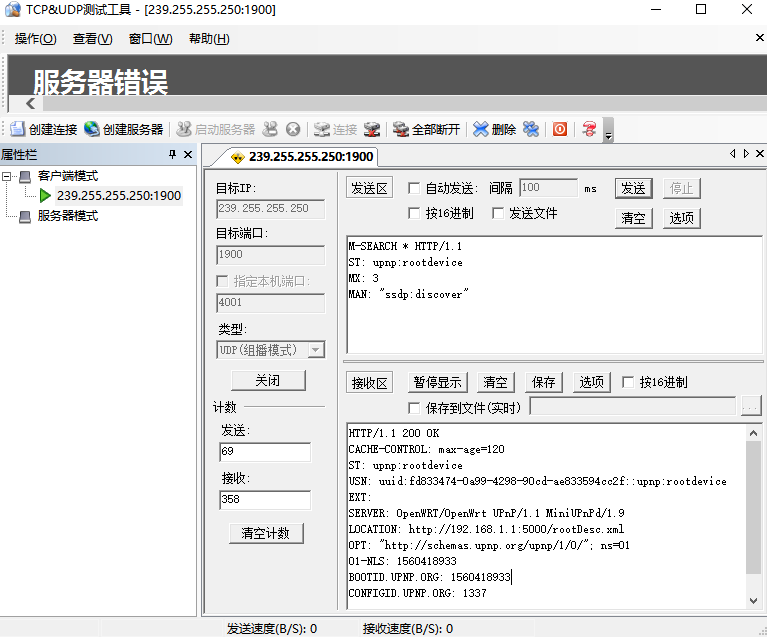Click the tab scroll-left arrow
This screenshot has height=637, width=767.
coord(732,154)
